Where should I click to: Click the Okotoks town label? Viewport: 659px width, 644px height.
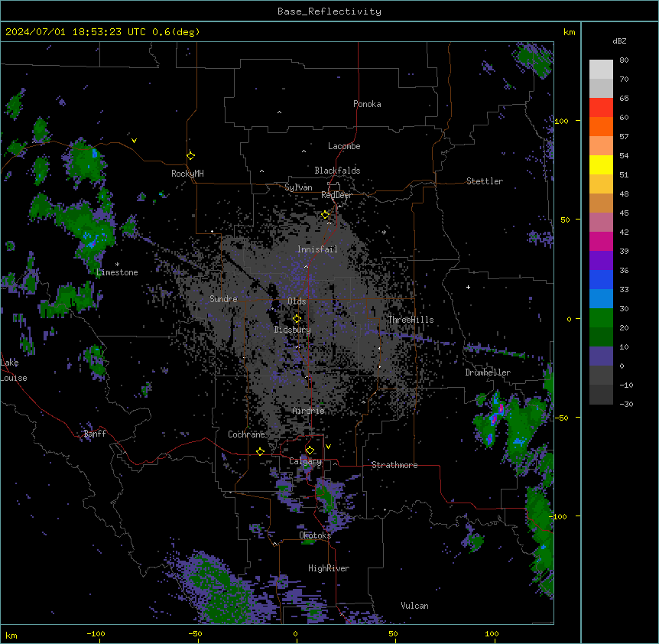click(x=315, y=535)
